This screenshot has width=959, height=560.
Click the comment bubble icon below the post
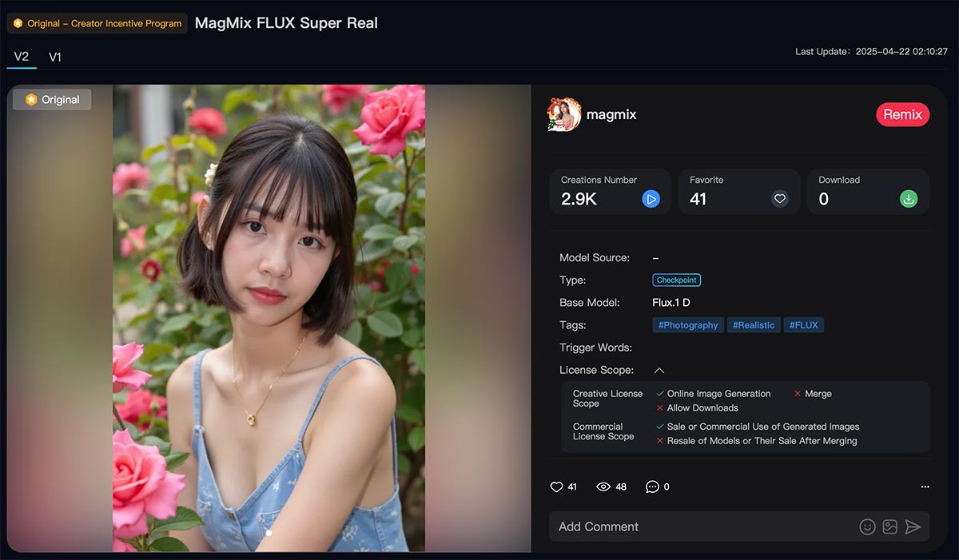click(x=651, y=487)
